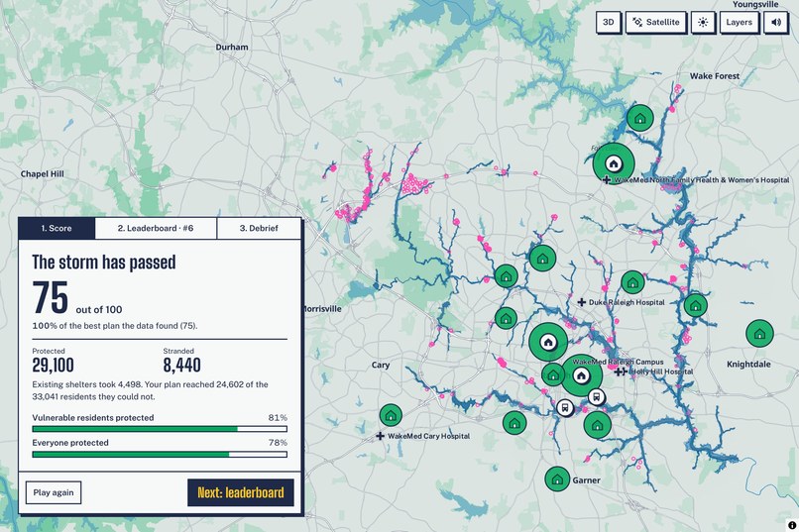Open the Layers control
799x532 pixels.
[x=739, y=23]
